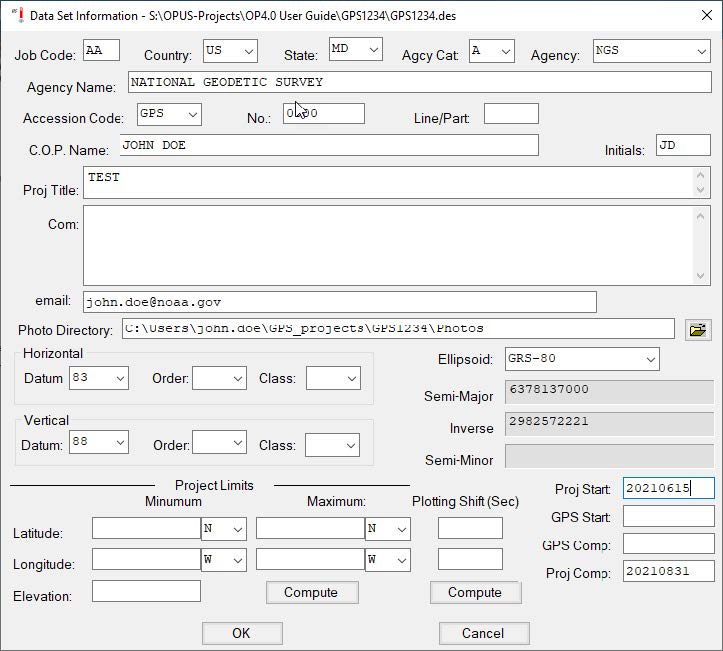Open the Horizontal Datum dropdown showing 83
The height and width of the screenshot is (651, 723).
click(x=99, y=378)
